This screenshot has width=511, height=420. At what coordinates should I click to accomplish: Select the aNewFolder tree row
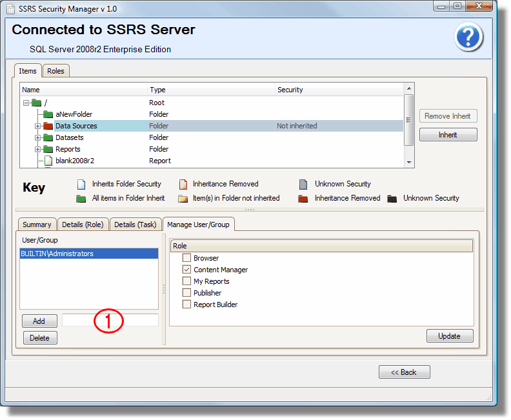(x=212, y=114)
